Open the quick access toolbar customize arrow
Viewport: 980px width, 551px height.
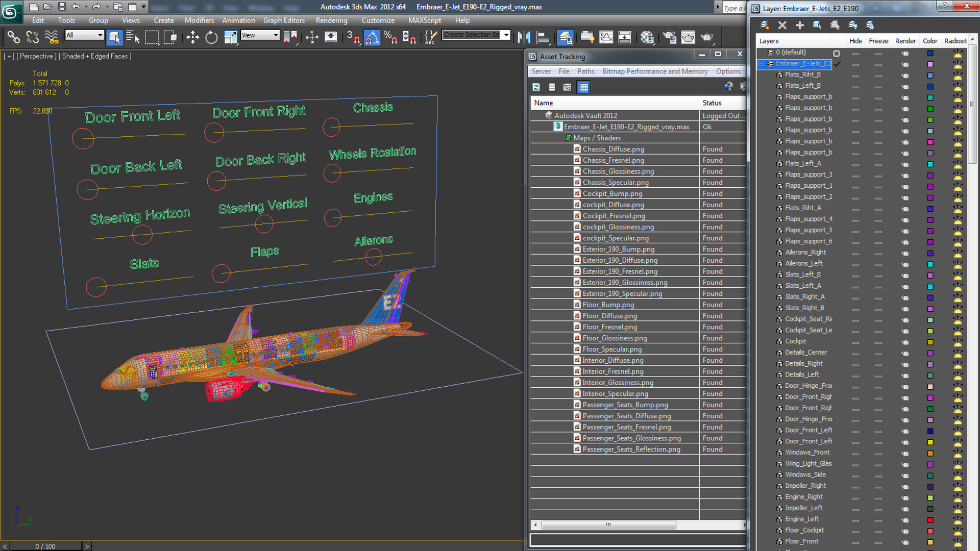click(x=143, y=7)
